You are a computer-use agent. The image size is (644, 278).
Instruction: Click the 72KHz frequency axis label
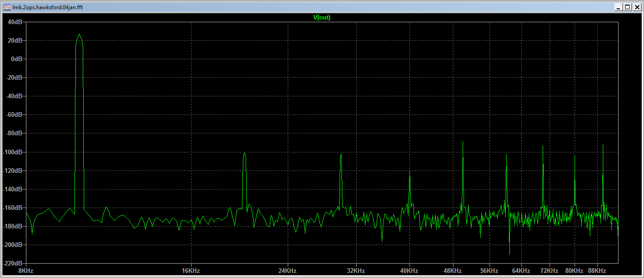coord(549,271)
